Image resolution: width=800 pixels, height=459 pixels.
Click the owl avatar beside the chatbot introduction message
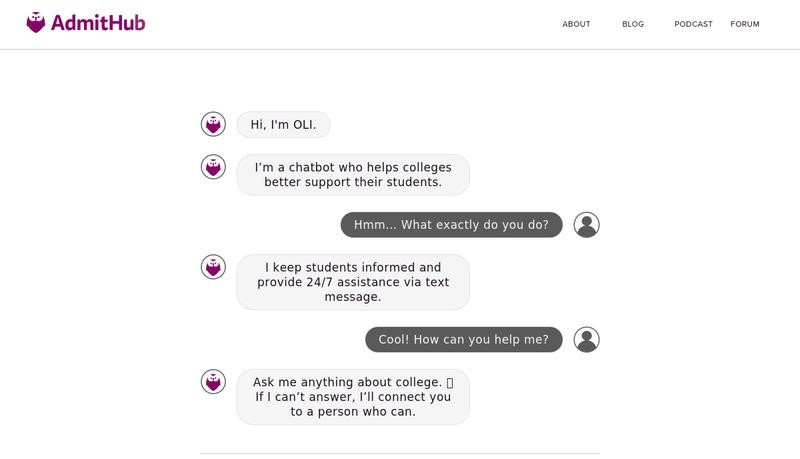tap(213, 167)
